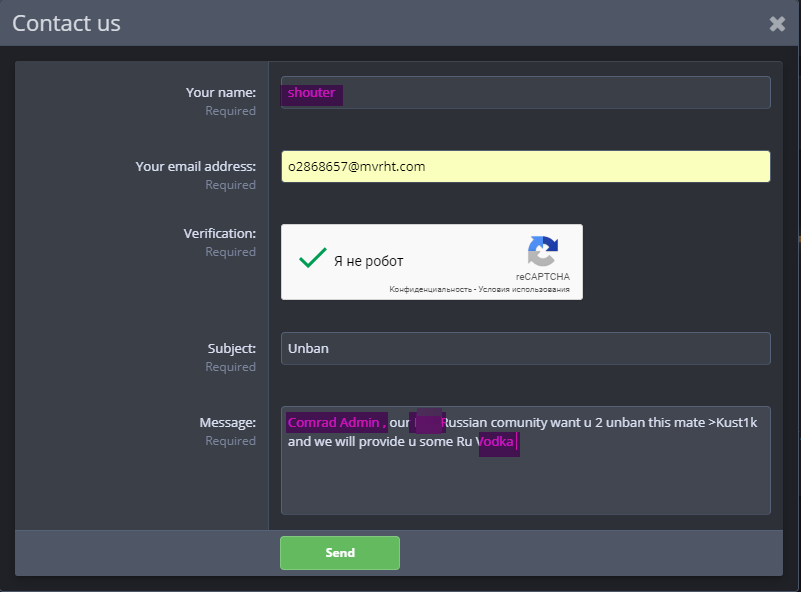Viewport: 801px width, 592px height.
Task: Focus the Your name input field
Action: [525, 93]
